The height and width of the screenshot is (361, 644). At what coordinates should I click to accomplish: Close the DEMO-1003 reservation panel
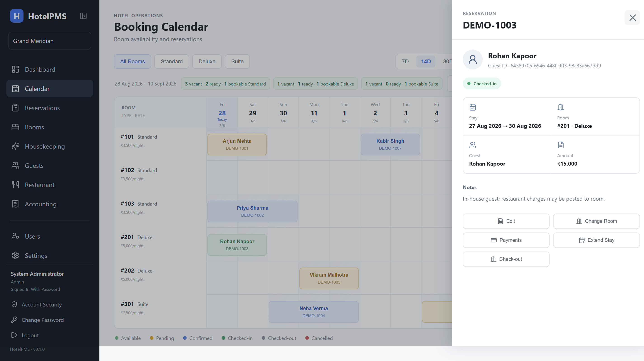pos(632,17)
